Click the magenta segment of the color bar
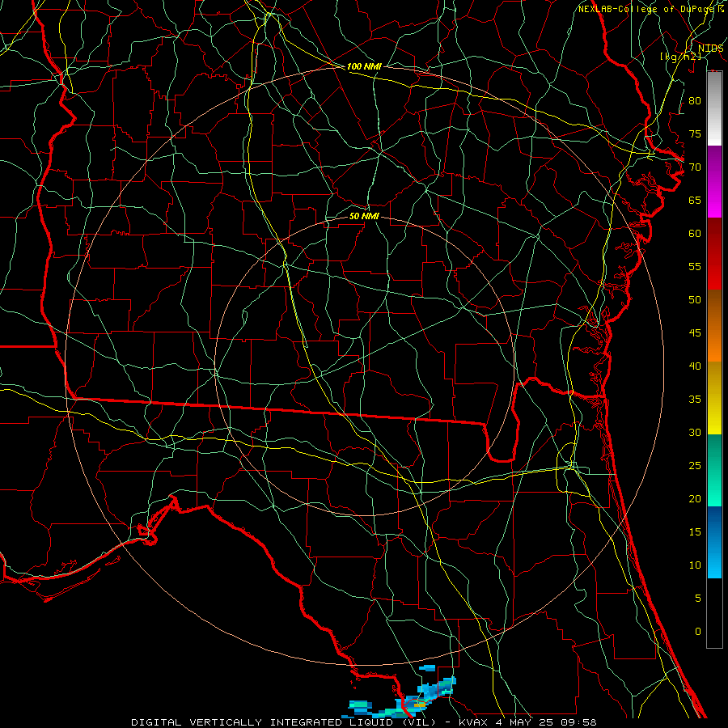Viewport: 728px width, 728px height. (x=714, y=182)
